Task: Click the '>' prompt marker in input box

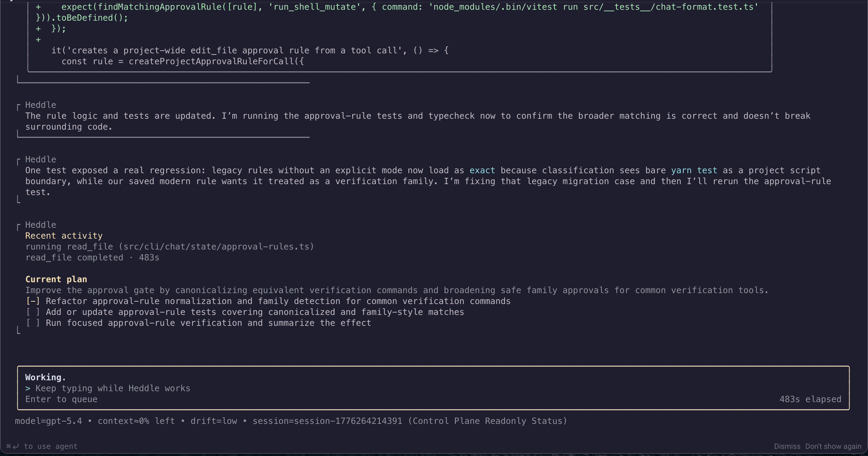Action: (28, 388)
